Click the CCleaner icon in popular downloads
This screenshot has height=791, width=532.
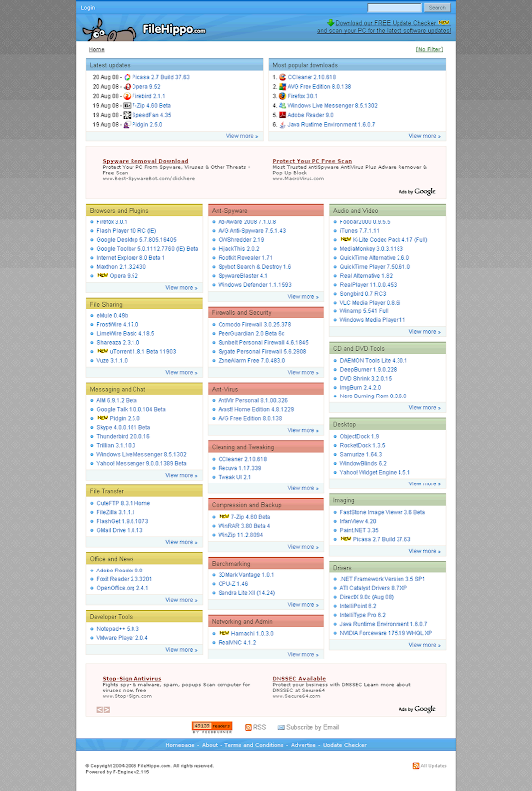pos(282,77)
